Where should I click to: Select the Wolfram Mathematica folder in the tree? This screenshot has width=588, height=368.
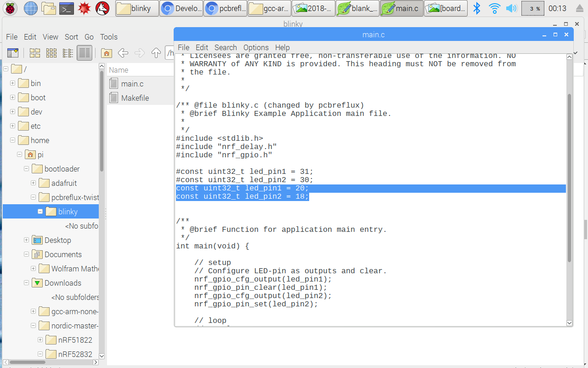pos(69,269)
